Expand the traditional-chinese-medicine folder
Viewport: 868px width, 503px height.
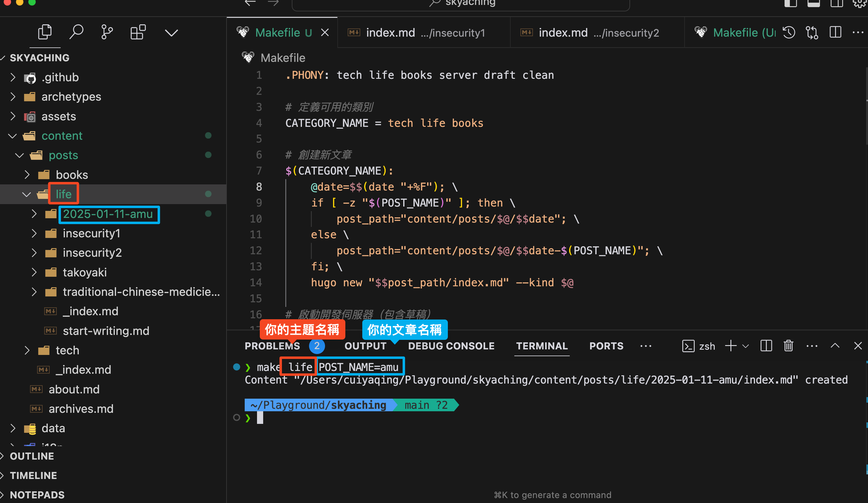[113, 292]
